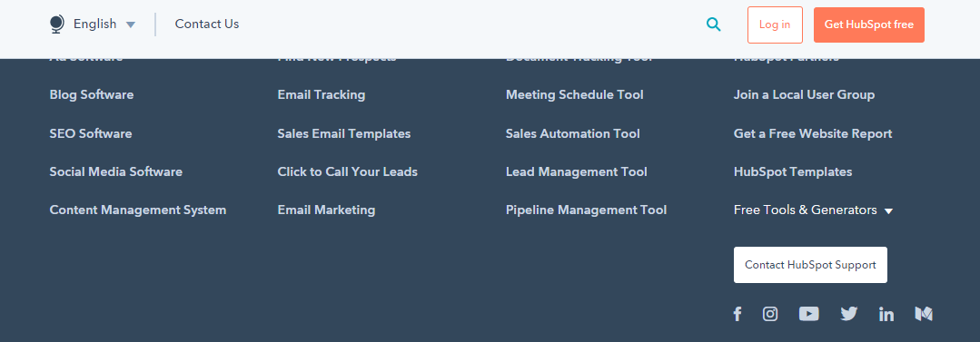This screenshot has width=980, height=342.
Task: Click the arrow beside English
Action: coord(131,25)
